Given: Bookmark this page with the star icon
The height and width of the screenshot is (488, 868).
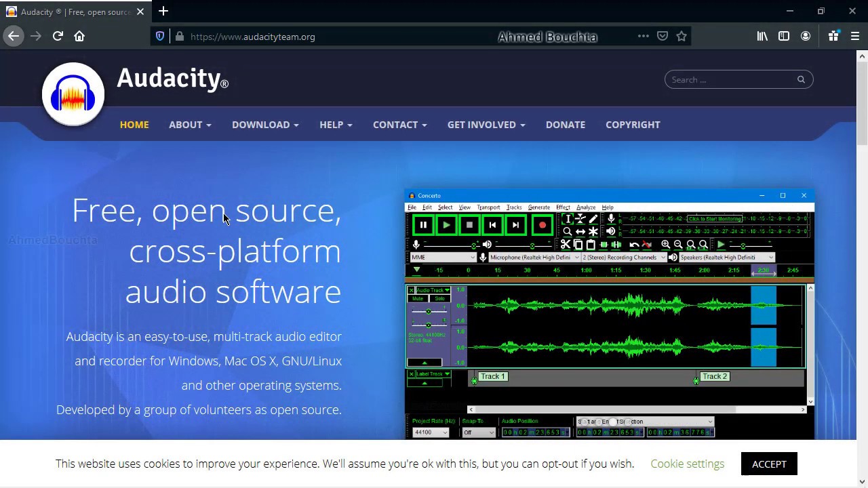Looking at the screenshot, I should (x=682, y=37).
